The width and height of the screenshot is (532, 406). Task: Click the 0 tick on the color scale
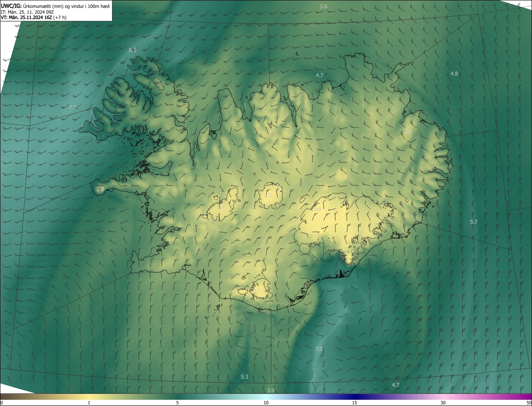(x=1, y=403)
